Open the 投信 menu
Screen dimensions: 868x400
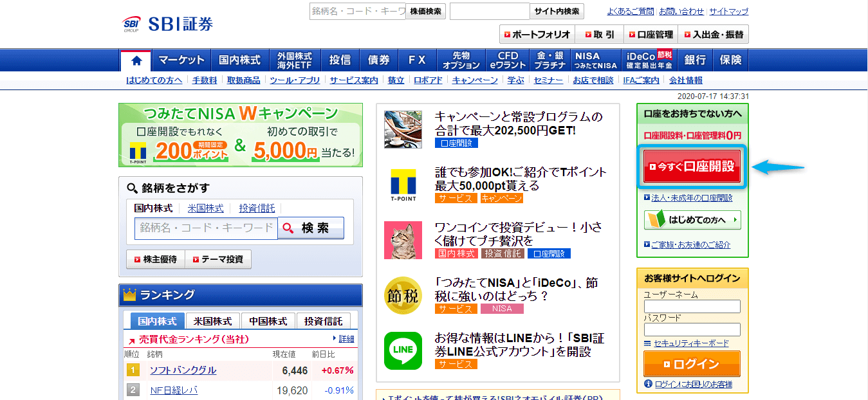pyautogui.click(x=340, y=60)
